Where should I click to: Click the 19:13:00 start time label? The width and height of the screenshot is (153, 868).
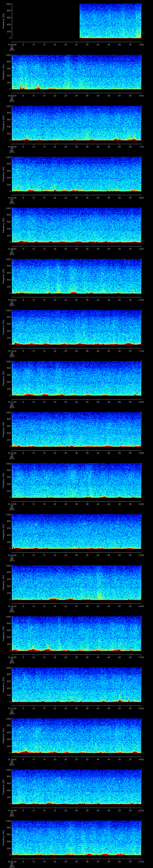[x=12, y=504]
